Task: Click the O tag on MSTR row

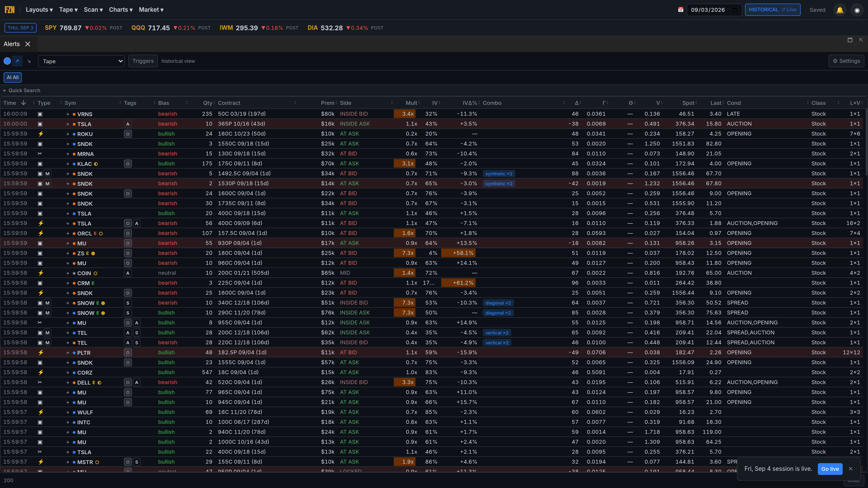Action: pyautogui.click(x=128, y=462)
